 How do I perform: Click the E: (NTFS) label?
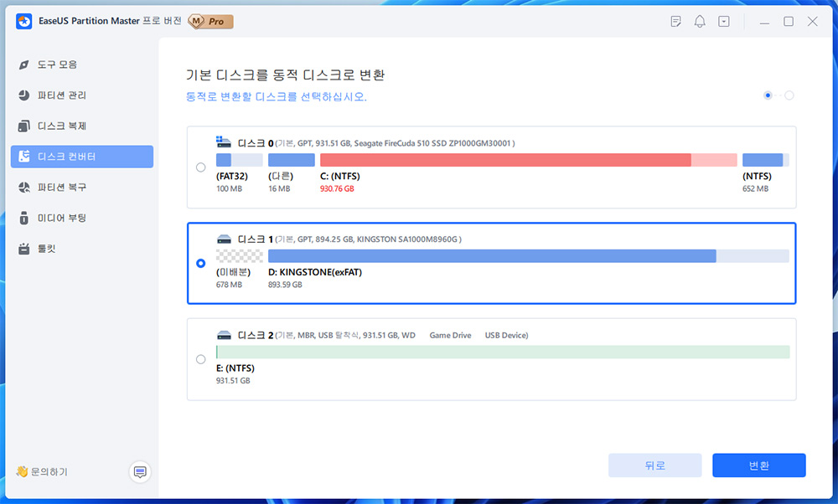[235, 368]
